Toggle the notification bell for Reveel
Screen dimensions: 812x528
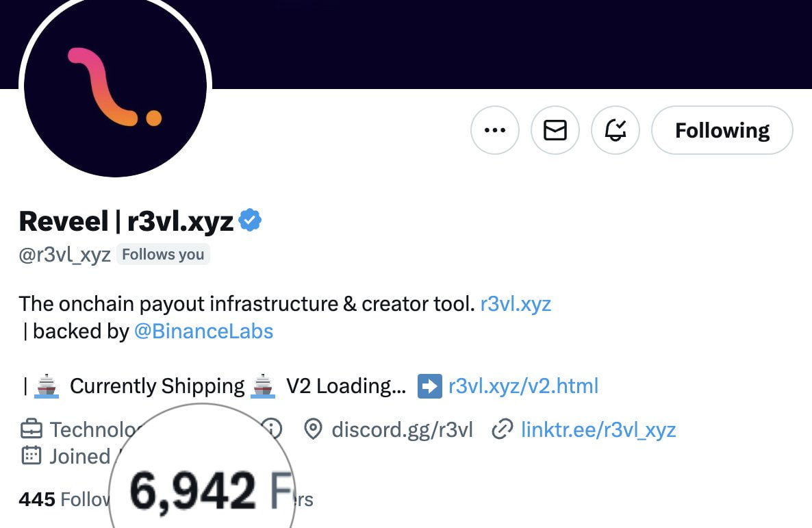point(615,129)
